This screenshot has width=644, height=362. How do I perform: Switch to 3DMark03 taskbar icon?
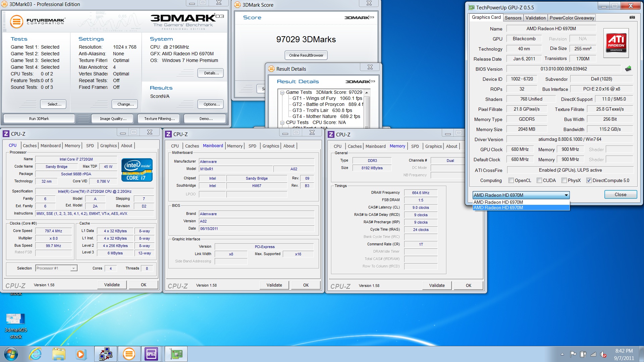(x=129, y=354)
